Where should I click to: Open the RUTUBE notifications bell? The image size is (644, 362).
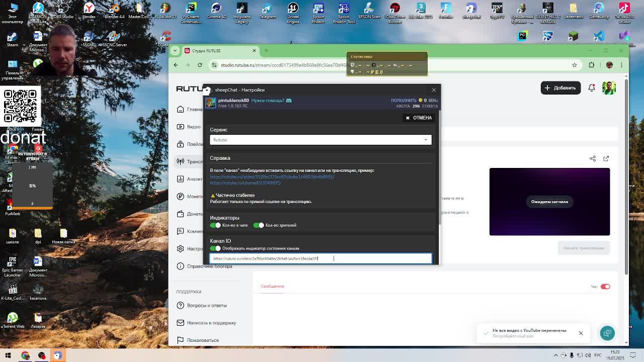tap(592, 88)
